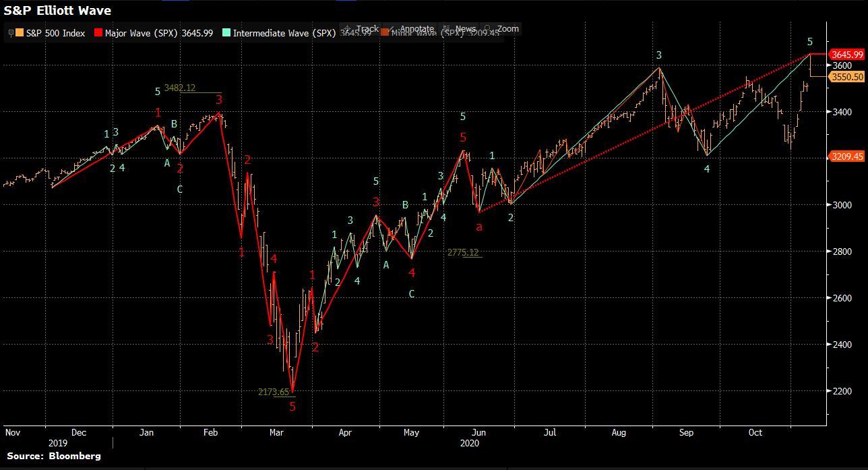Click the red lowercase a wave label in June
868x470 pixels.
point(479,227)
